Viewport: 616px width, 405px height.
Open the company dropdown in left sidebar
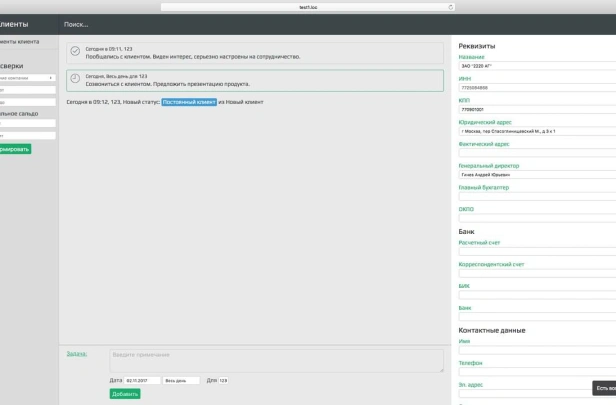[x=26, y=77]
